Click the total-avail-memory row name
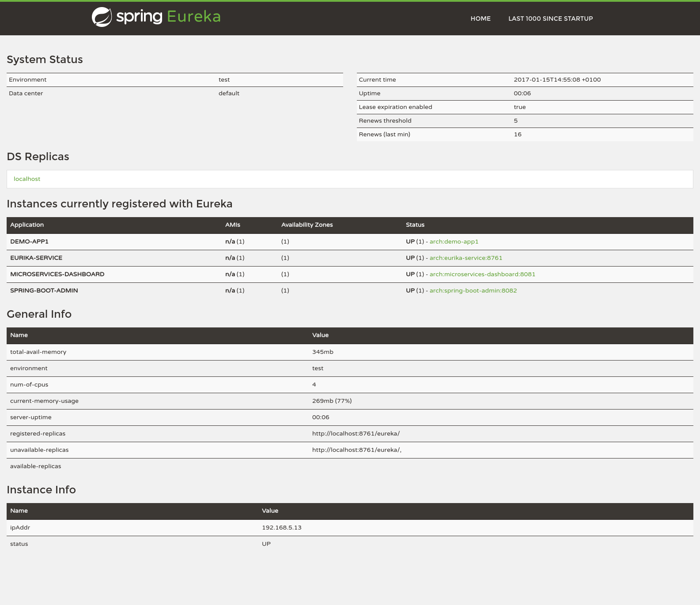Screen dimensions: 700x605 pos(38,352)
